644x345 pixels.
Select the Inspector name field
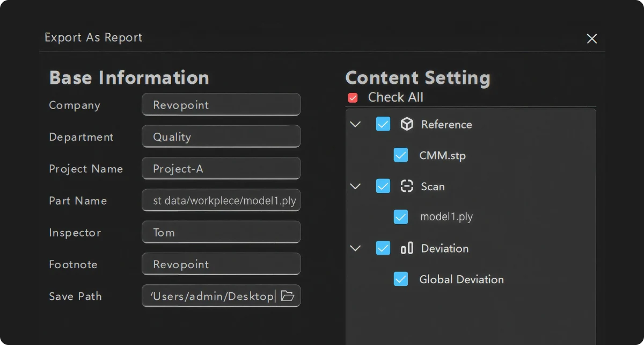[x=221, y=233]
